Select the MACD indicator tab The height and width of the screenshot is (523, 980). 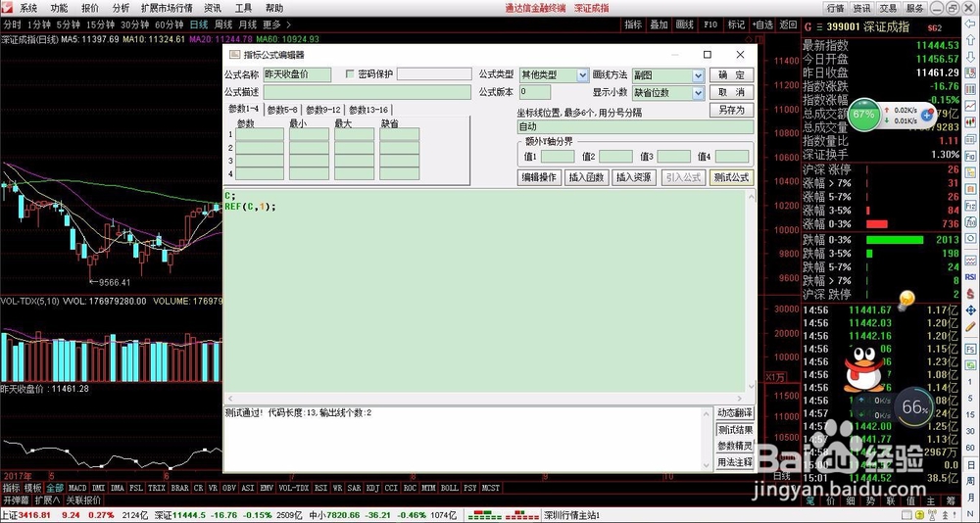(x=78, y=488)
